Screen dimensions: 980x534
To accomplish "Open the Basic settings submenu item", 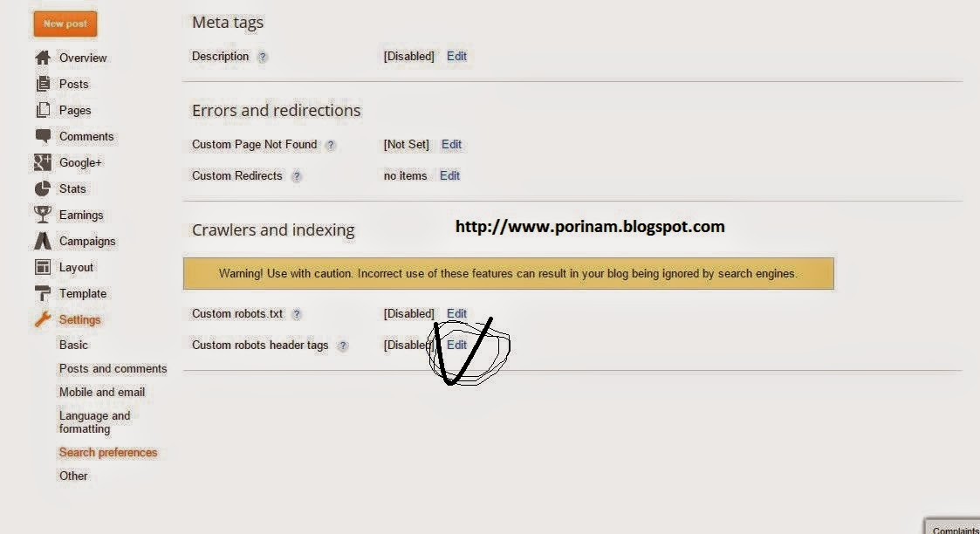I will (73, 345).
